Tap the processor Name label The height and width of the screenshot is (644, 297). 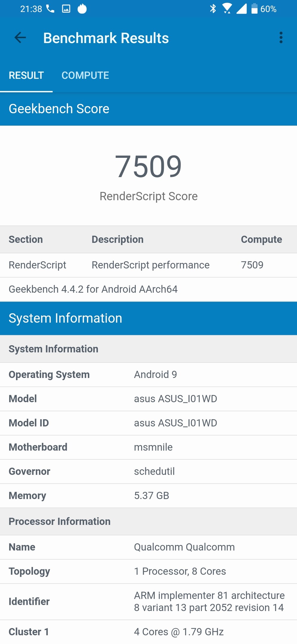pyautogui.click(x=22, y=547)
